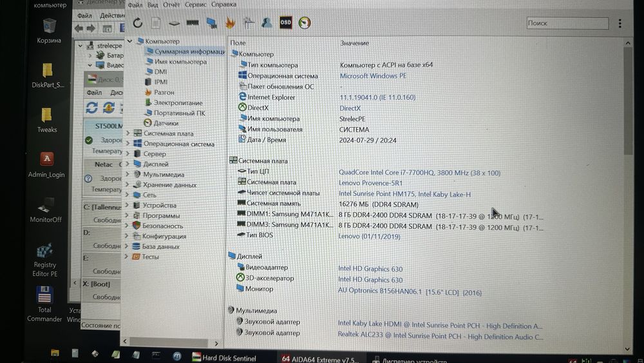Select the DIMM1: Samsung M471A1K row
644x363 pixels.
click(x=390, y=215)
